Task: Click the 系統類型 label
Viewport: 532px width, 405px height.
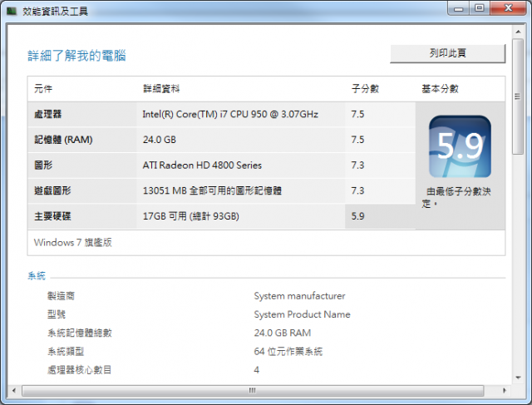Action: point(66,352)
